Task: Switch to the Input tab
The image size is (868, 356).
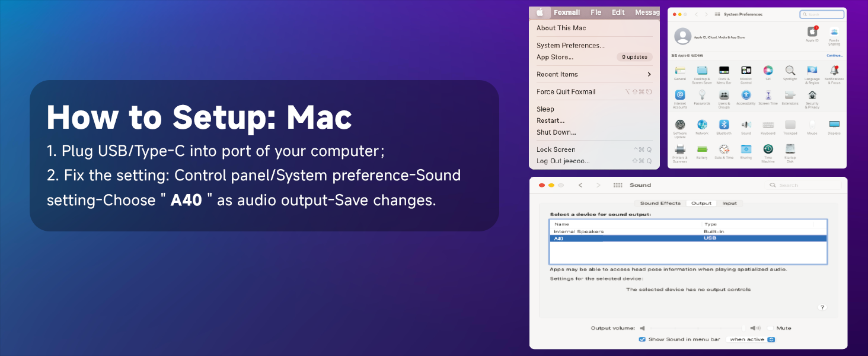Action: 729,203
